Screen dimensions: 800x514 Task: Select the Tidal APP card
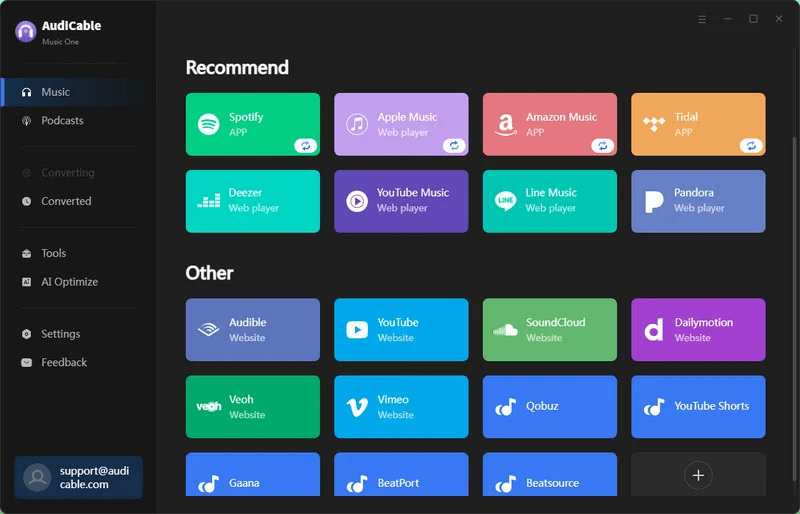pos(698,124)
